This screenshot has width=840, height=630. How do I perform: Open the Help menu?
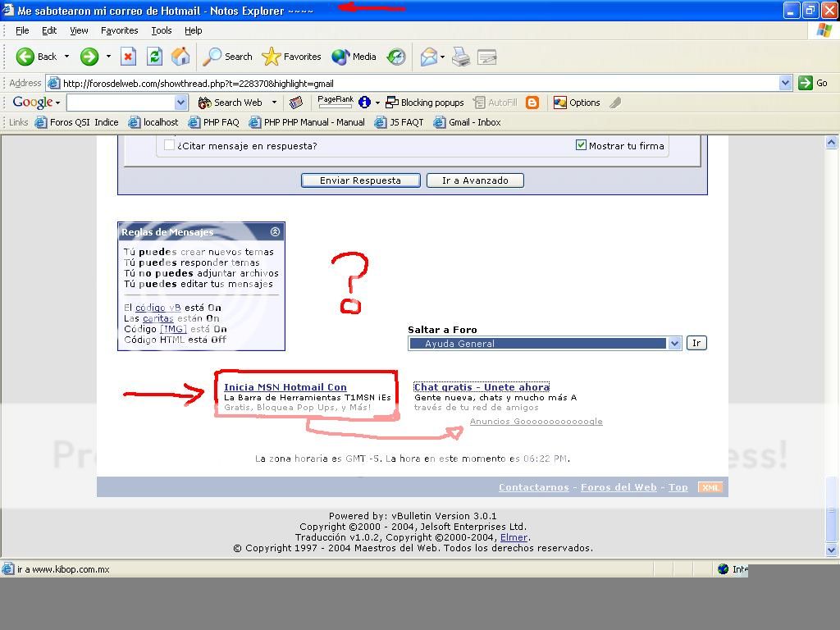tap(194, 30)
